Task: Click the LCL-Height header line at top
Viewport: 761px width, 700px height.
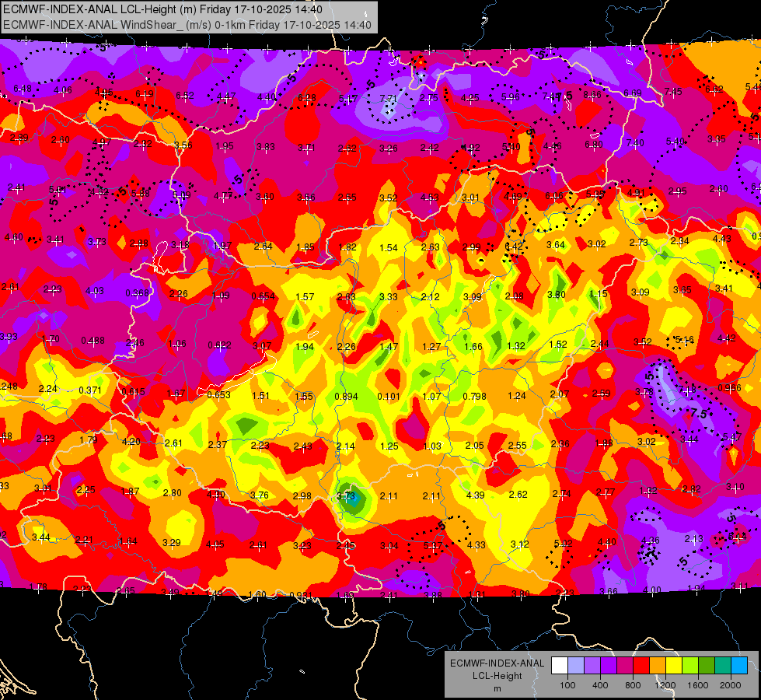Action: [162, 9]
